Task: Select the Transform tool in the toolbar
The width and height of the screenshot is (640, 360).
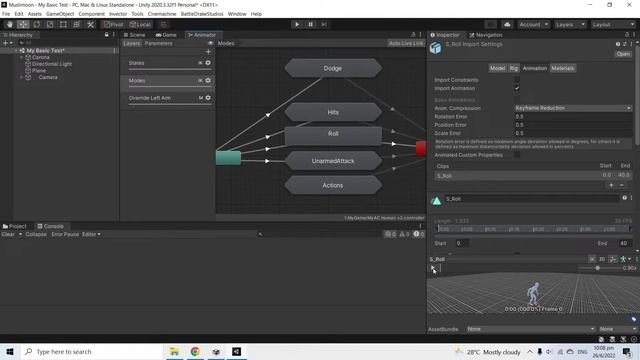Action: [77, 24]
